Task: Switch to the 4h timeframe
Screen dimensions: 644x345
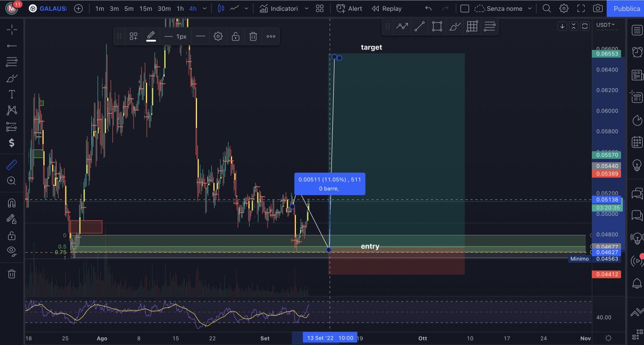Action: click(193, 9)
